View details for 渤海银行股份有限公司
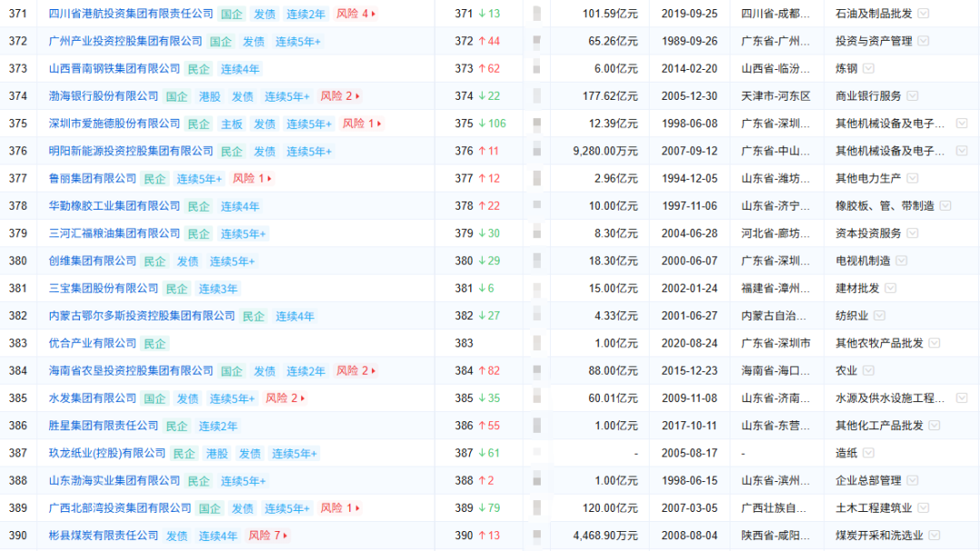Screen dimensions: 980x551 pos(103,96)
